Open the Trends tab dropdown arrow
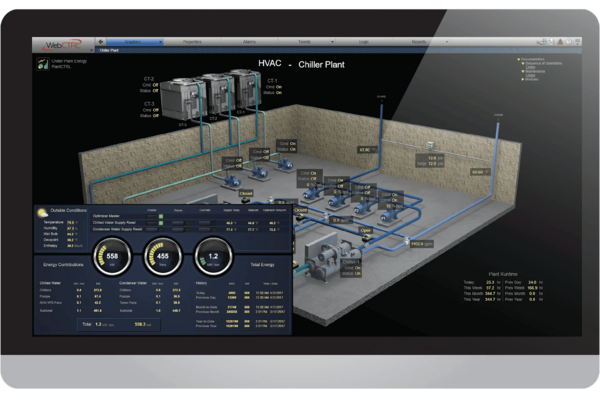Viewport: 600px width, 400px height. [x=332, y=42]
